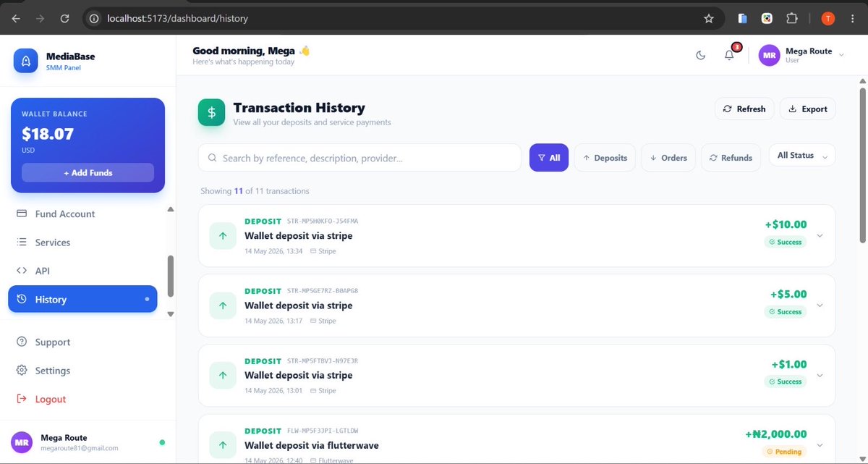The image size is (868, 464).
Task: Click the sidebar scroll up arrow
Action: (171, 209)
